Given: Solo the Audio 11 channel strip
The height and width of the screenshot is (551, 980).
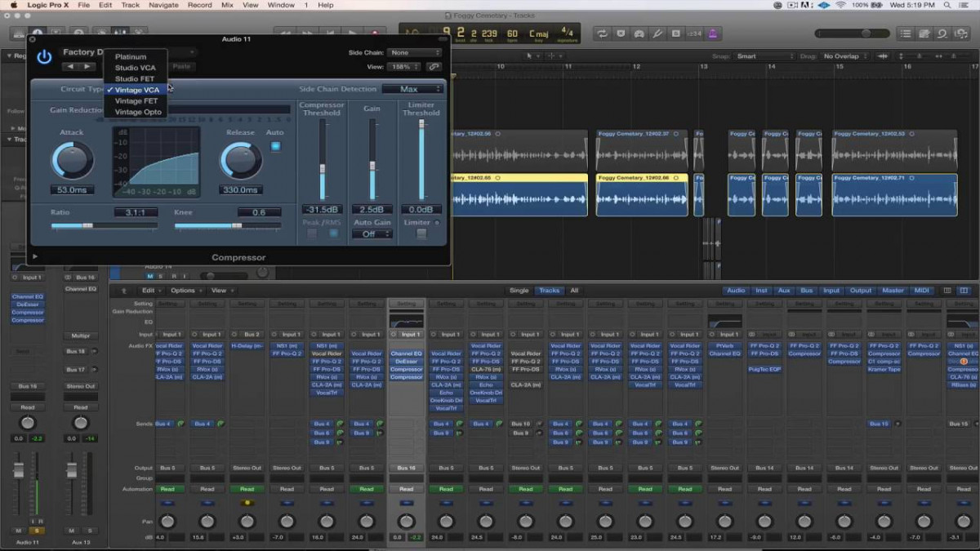Looking at the screenshot, I should tap(37, 531).
